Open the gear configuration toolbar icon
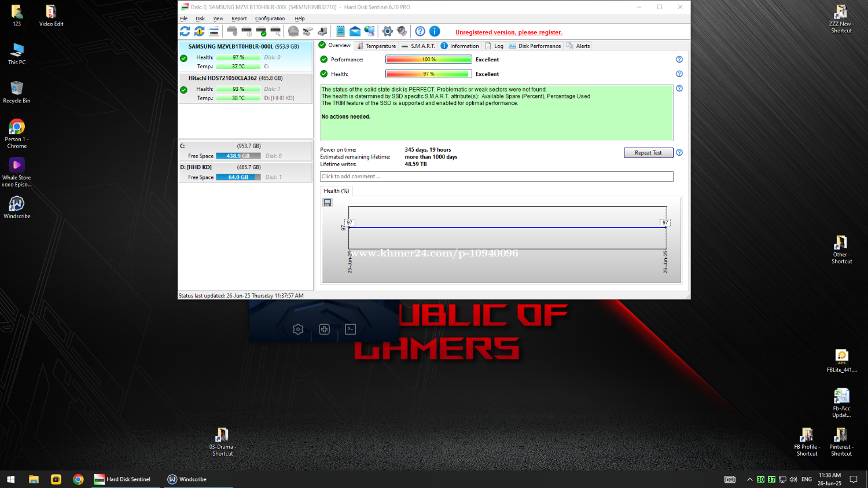 [388, 31]
